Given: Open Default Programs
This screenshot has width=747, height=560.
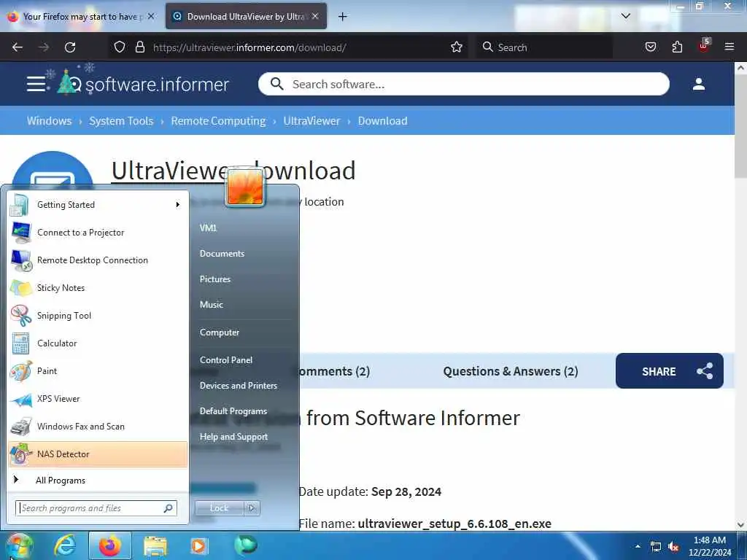Looking at the screenshot, I should tap(233, 411).
